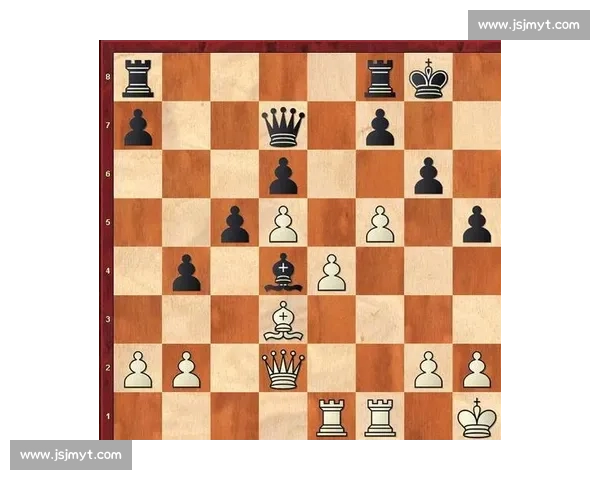Viewport: 600px width, 480px height.
Task: Click the black king on g8
Action: (429, 79)
